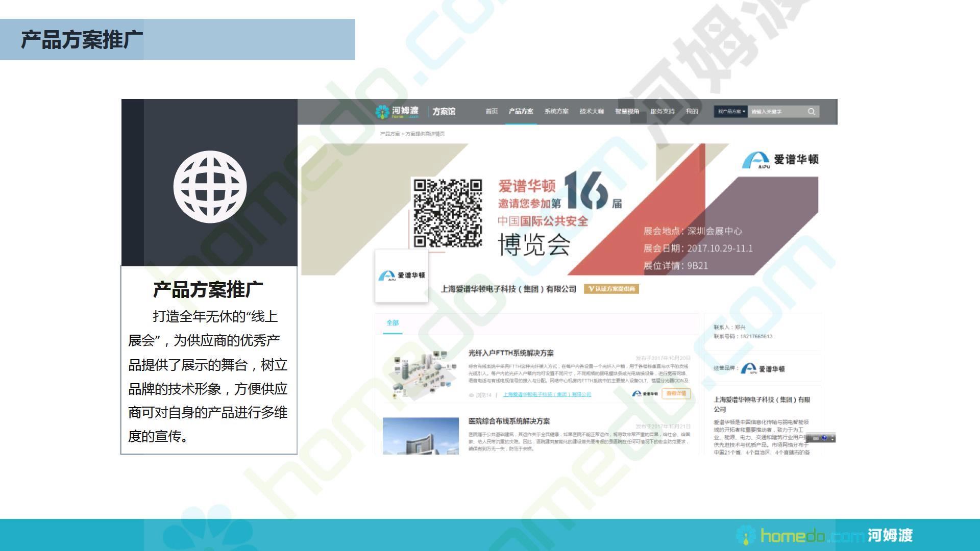This screenshot has width=980, height=551.
Task: Click the search magnifier icon in the header
Action: [811, 112]
